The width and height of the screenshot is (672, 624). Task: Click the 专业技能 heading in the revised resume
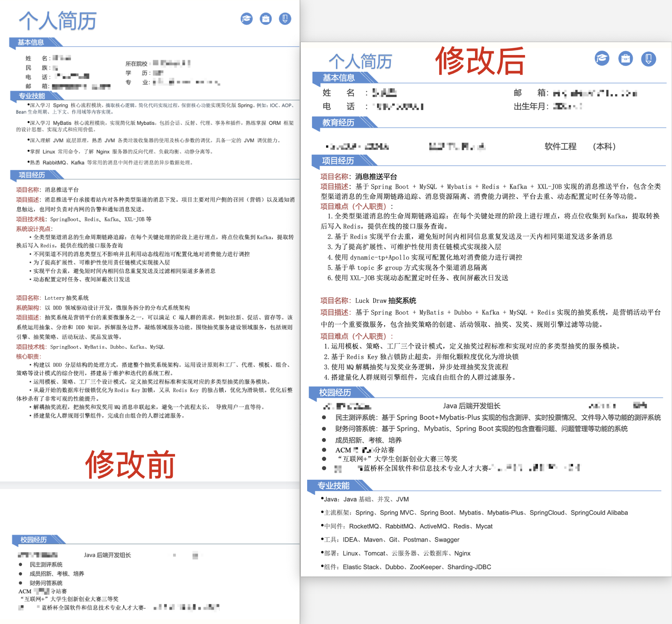coord(334,485)
